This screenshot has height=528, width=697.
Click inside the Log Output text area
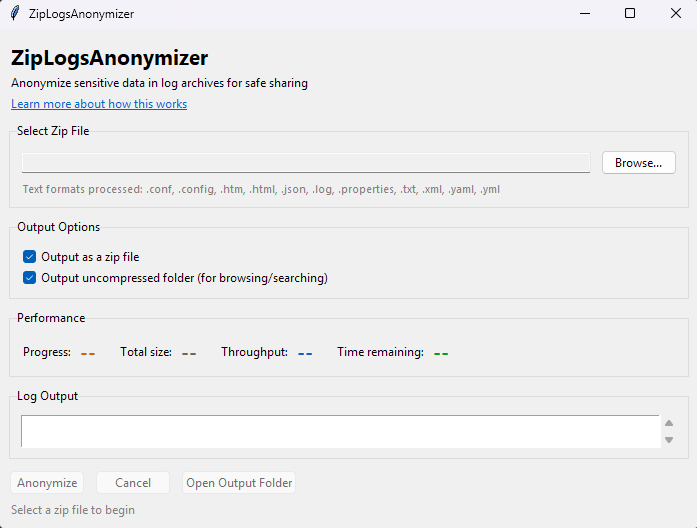click(x=340, y=432)
